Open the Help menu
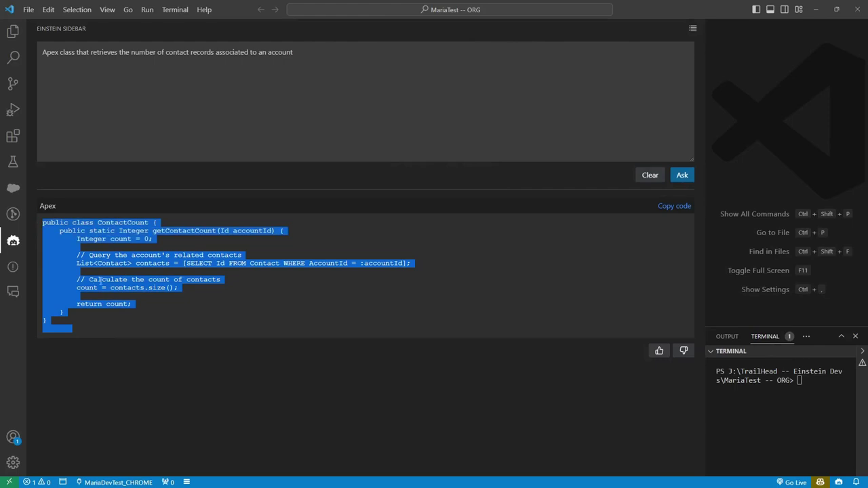 point(204,9)
